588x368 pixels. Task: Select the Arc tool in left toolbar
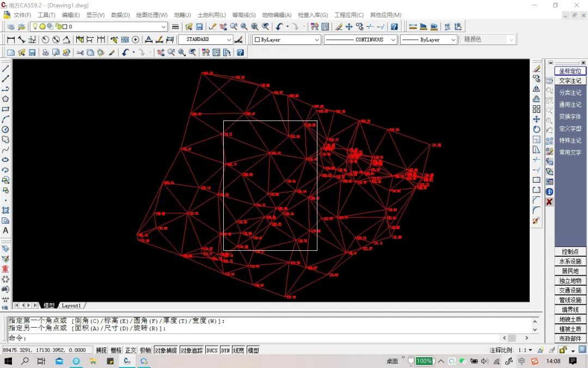point(5,119)
